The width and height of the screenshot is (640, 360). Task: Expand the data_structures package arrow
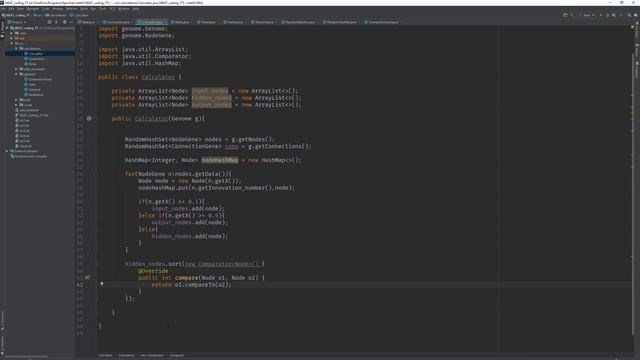pos(16,69)
